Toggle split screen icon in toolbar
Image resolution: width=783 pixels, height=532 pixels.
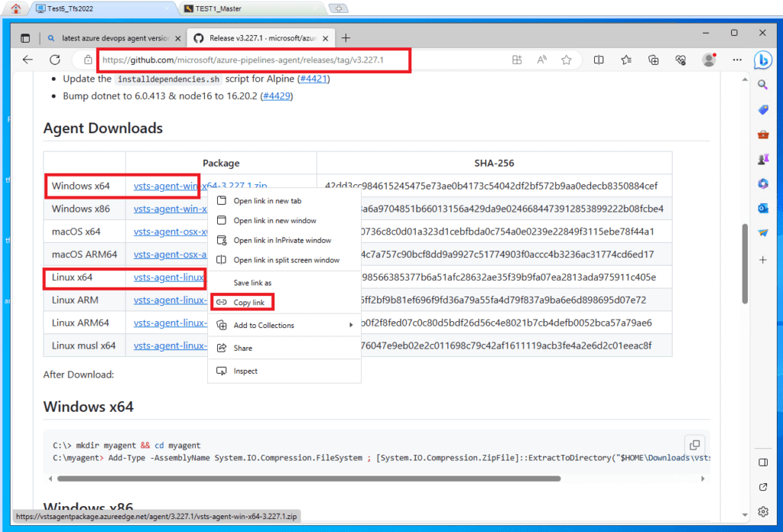point(599,60)
